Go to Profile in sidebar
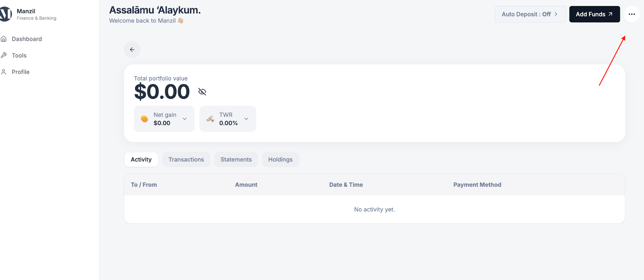The width and height of the screenshot is (644, 280). pos(21,72)
